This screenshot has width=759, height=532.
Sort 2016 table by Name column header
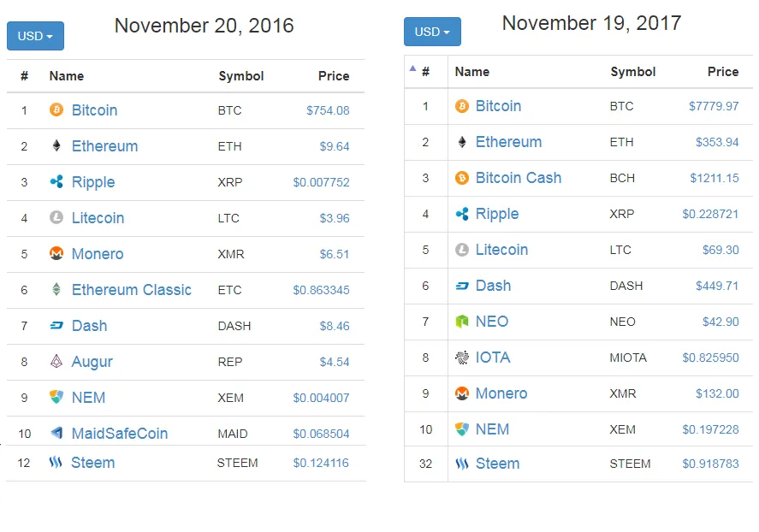67,76
